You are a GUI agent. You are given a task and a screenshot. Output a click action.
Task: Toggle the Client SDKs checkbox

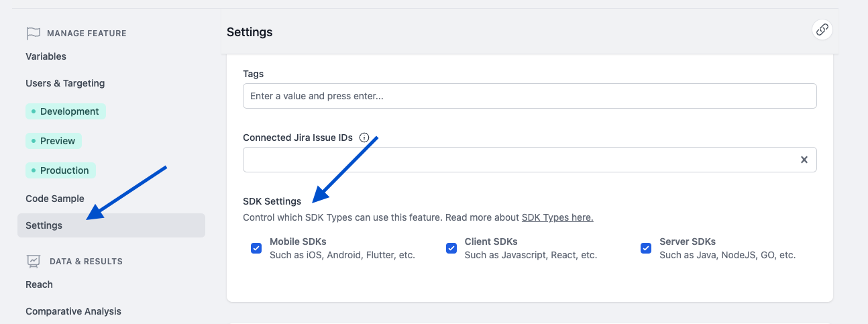451,248
